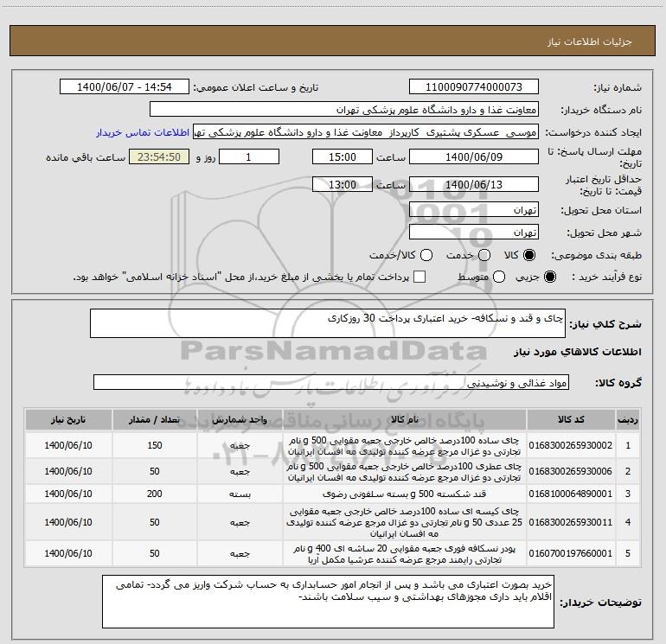Click the بسته unit cell
The width and height of the screenshot is (666, 644).
pos(240,494)
